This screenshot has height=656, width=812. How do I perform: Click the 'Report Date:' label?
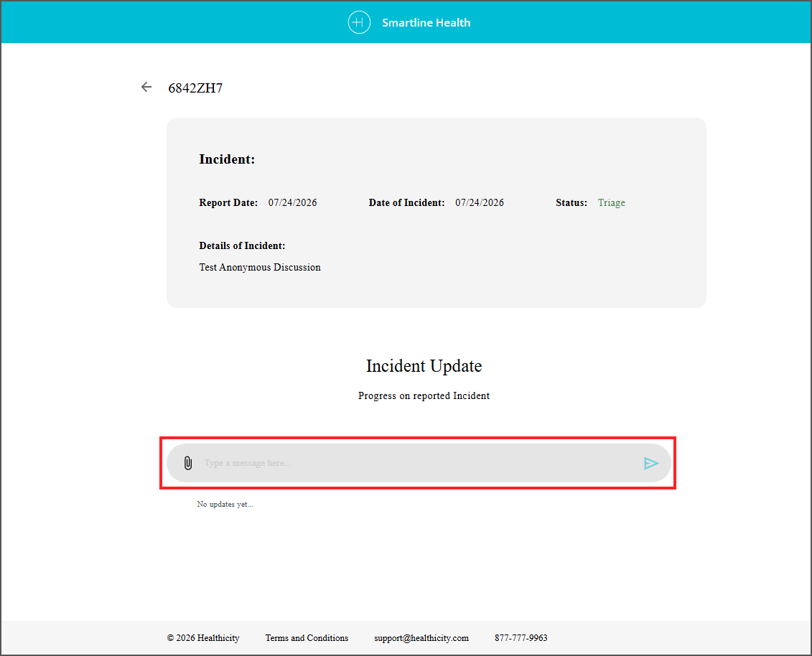tap(228, 202)
